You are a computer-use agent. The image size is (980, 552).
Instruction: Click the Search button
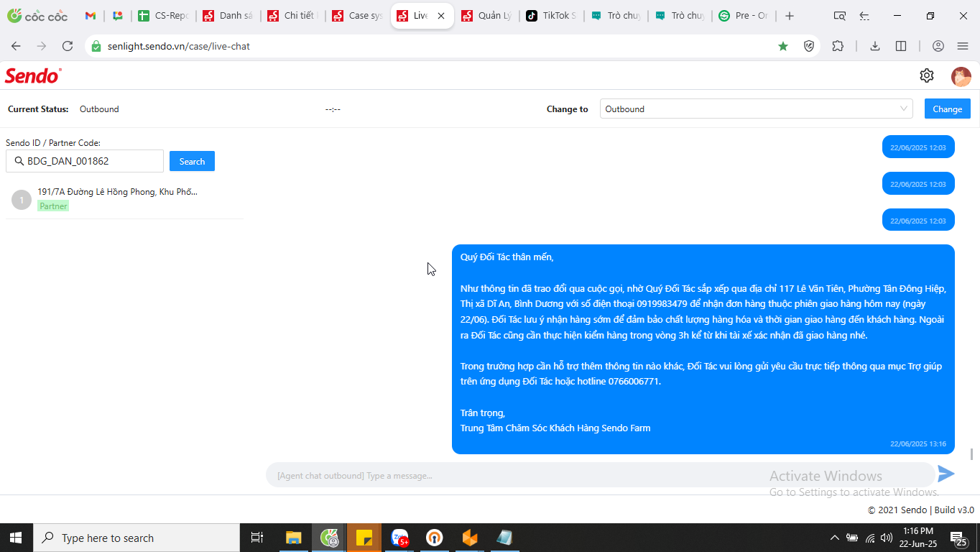[x=192, y=161]
